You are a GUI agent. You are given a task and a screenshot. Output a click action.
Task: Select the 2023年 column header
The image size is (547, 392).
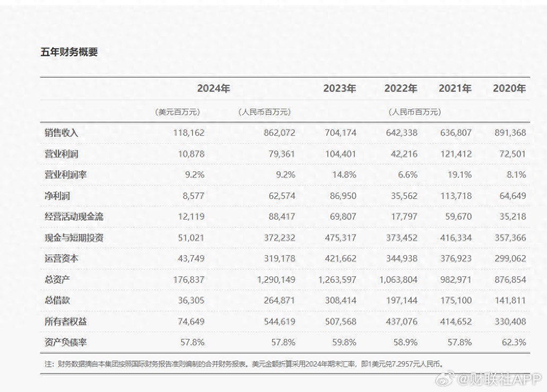pyautogui.click(x=340, y=89)
